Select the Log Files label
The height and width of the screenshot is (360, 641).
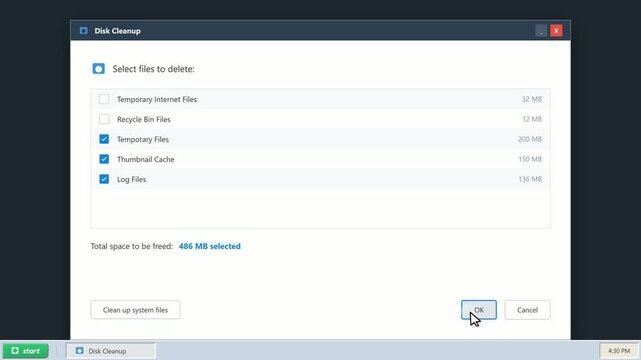pos(131,179)
